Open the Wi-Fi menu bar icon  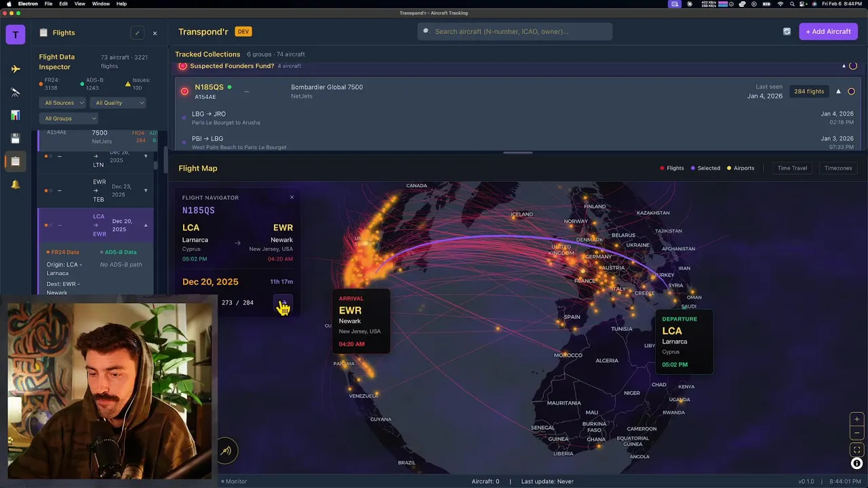point(780,4)
